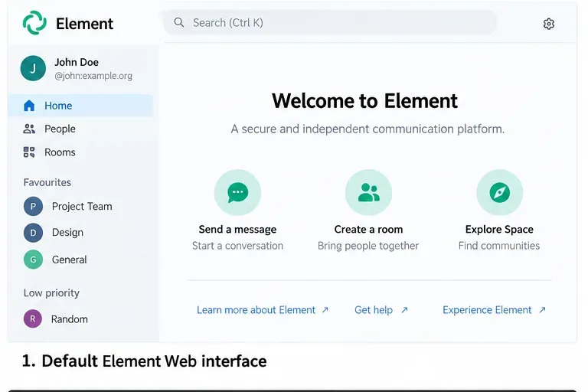Click the Start a conversation text

(238, 246)
